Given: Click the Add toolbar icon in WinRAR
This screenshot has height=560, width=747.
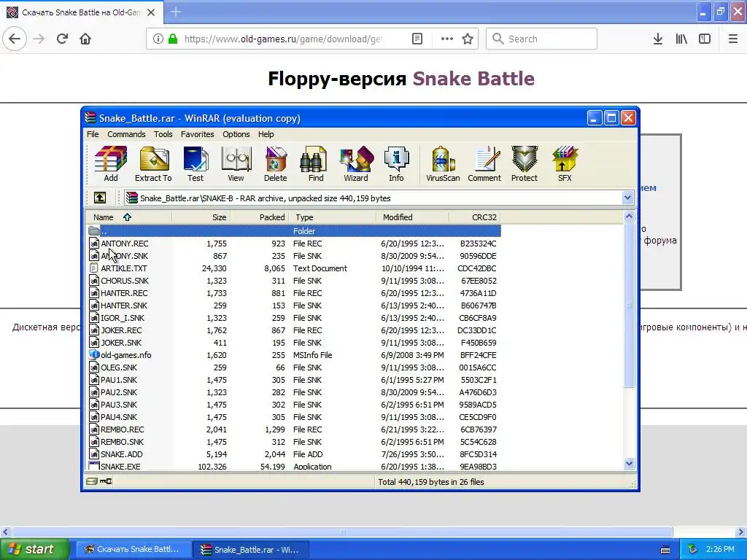Looking at the screenshot, I should (111, 164).
